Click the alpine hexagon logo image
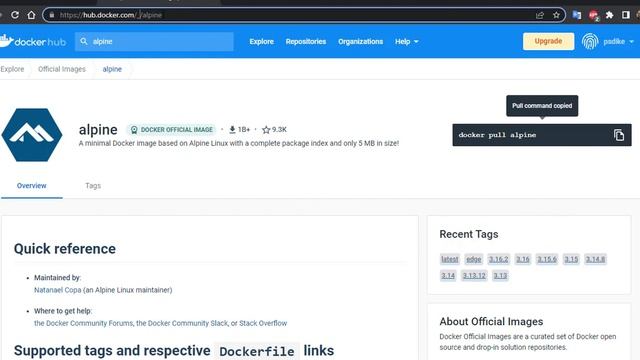Screen dimensions: 640x360 coord(32,135)
